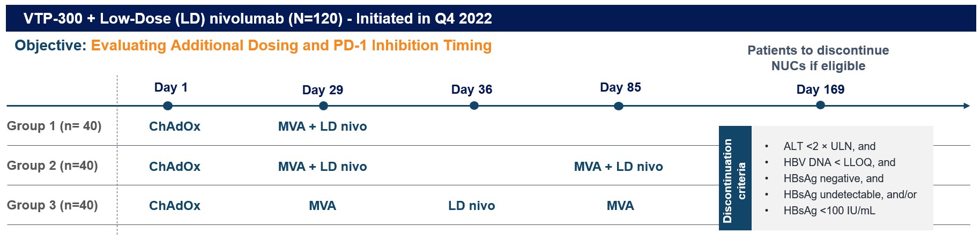This screenshot has width=980, height=240.
Task: Click the Patients to discontinue NUCs note
Action: click(x=818, y=58)
